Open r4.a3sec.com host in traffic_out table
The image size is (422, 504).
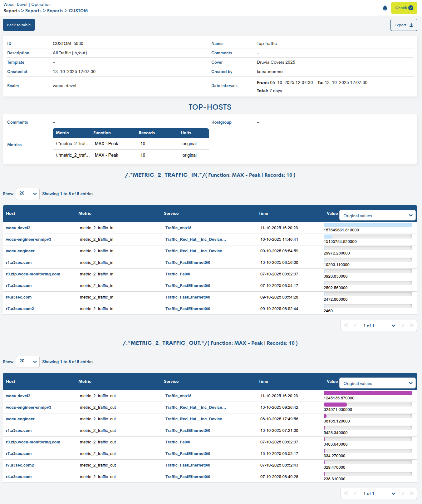tap(19, 477)
